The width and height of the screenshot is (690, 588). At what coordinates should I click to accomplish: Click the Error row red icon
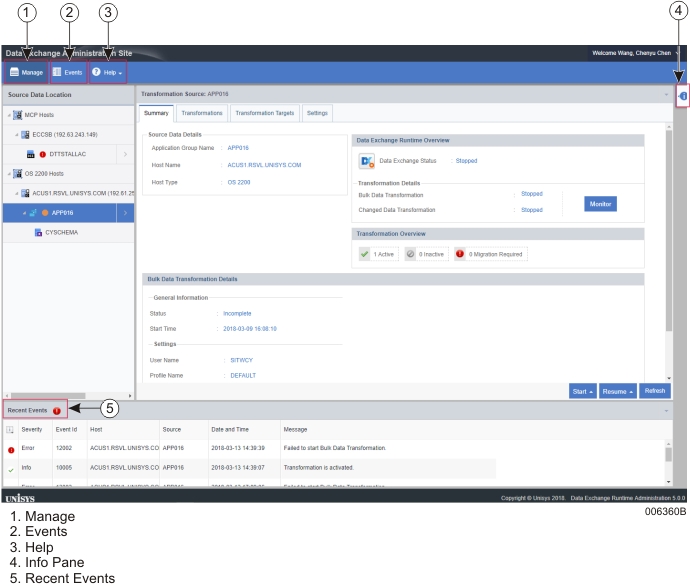point(11,450)
